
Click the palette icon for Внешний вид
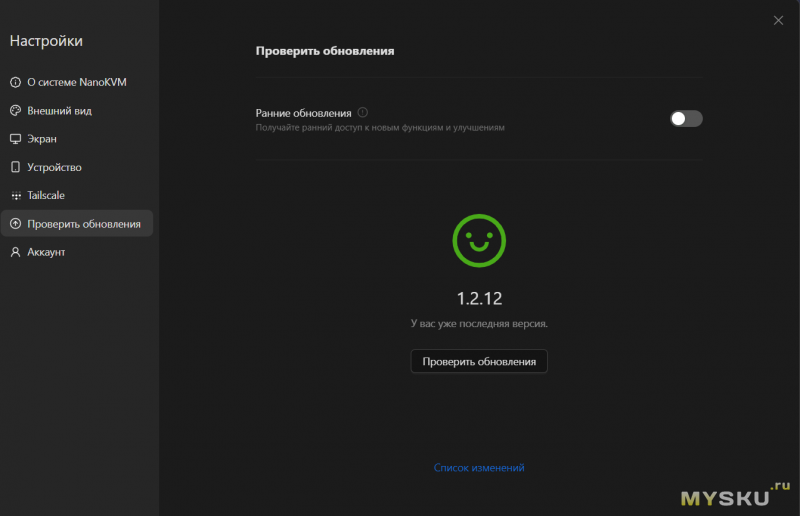coord(15,111)
